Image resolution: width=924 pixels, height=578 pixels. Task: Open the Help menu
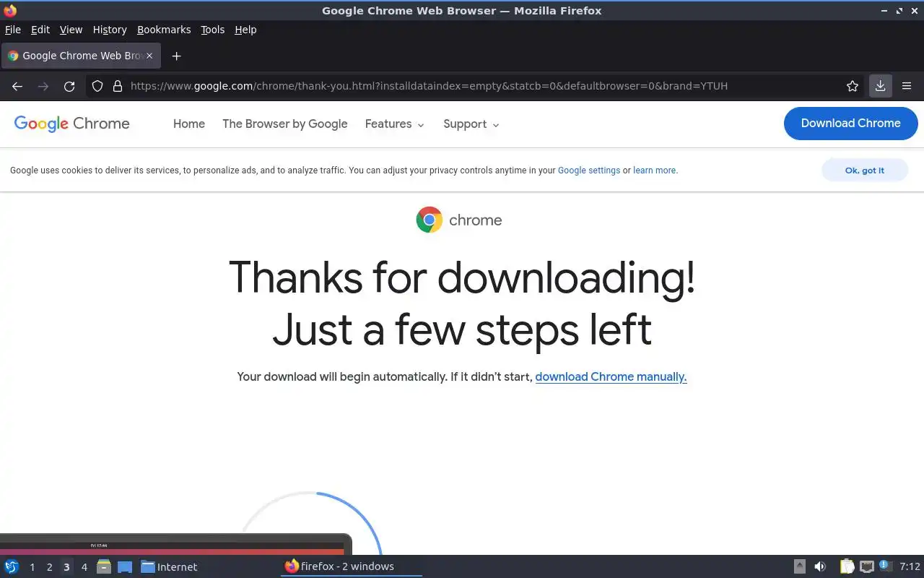pos(245,30)
